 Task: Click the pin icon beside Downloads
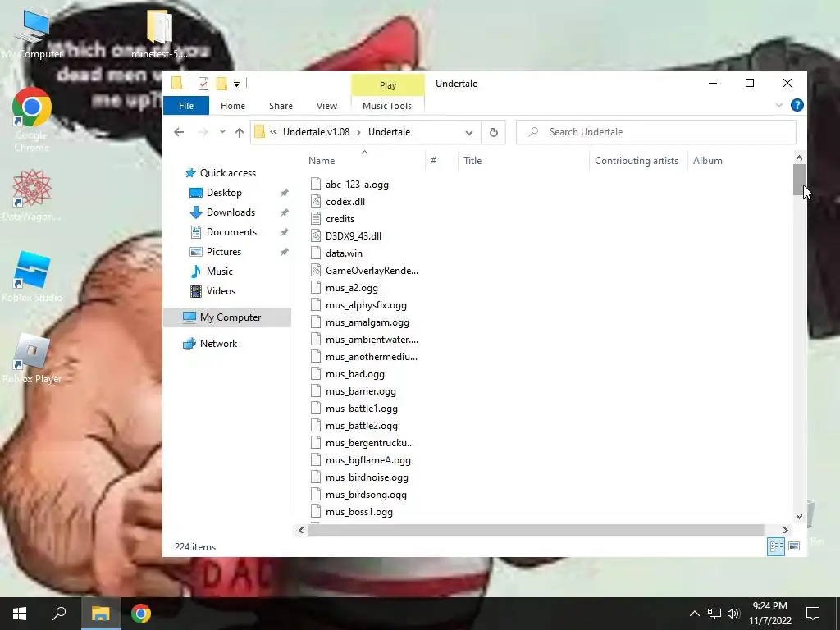tap(284, 212)
